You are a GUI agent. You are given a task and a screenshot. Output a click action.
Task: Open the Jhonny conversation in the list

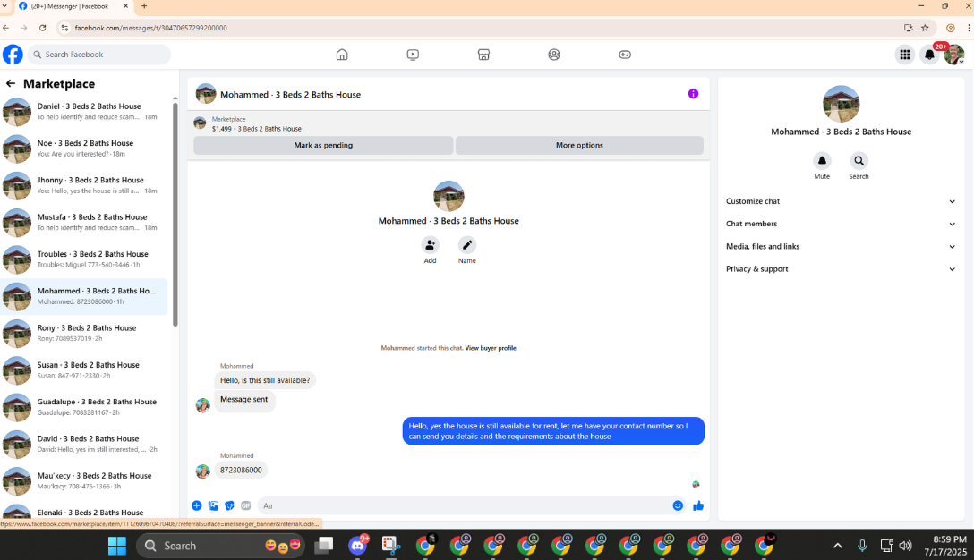[84, 186]
